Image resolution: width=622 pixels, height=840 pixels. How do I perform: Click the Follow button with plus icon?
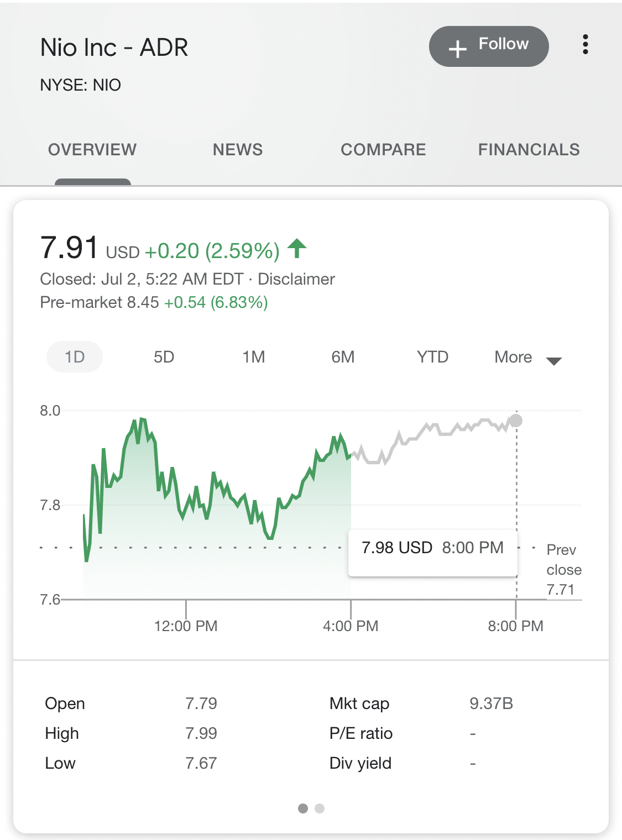(488, 46)
